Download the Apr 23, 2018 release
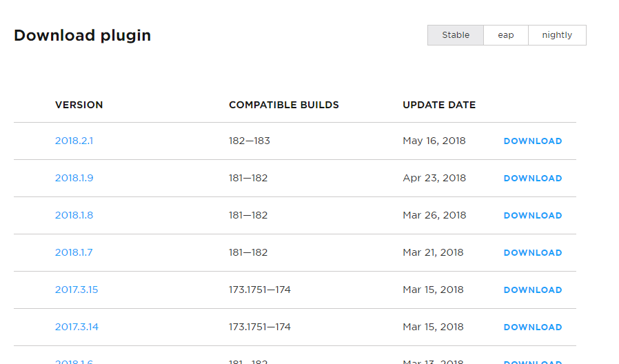 [x=533, y=179]
